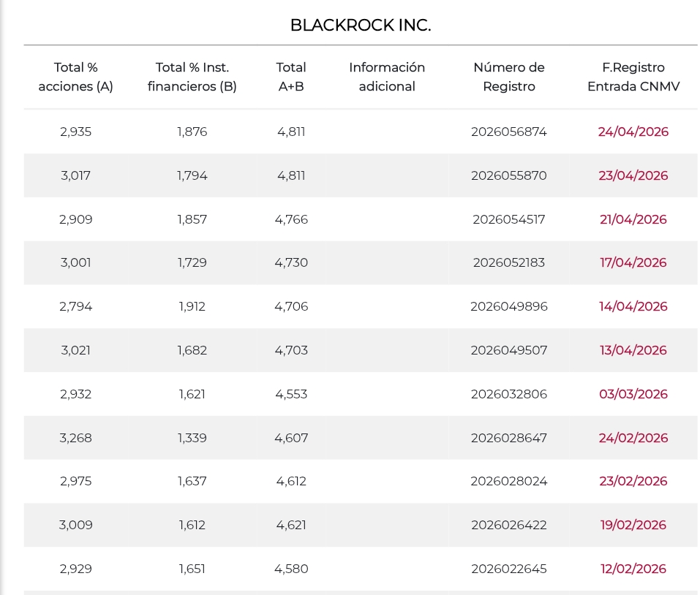Open the 24/02/2026 registration date link
The image size is (700, 595).
point(633,438)
